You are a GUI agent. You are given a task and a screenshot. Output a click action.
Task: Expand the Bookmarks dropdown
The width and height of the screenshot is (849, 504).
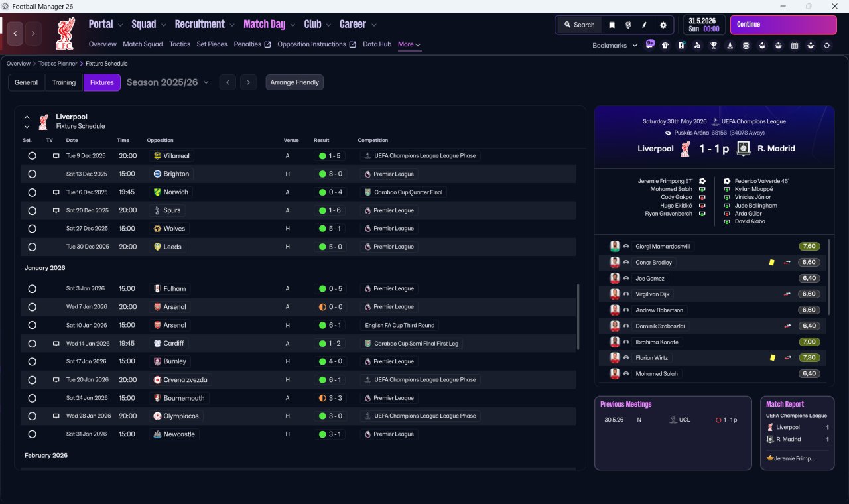coord(615,46)
